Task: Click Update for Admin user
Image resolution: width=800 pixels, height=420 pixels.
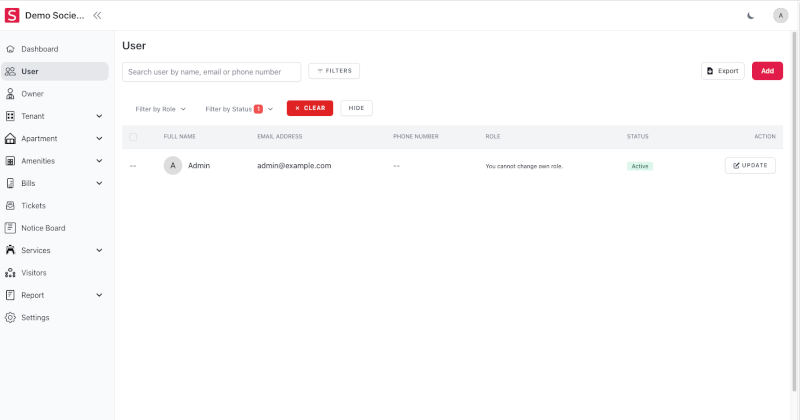Action: (750, 165)
